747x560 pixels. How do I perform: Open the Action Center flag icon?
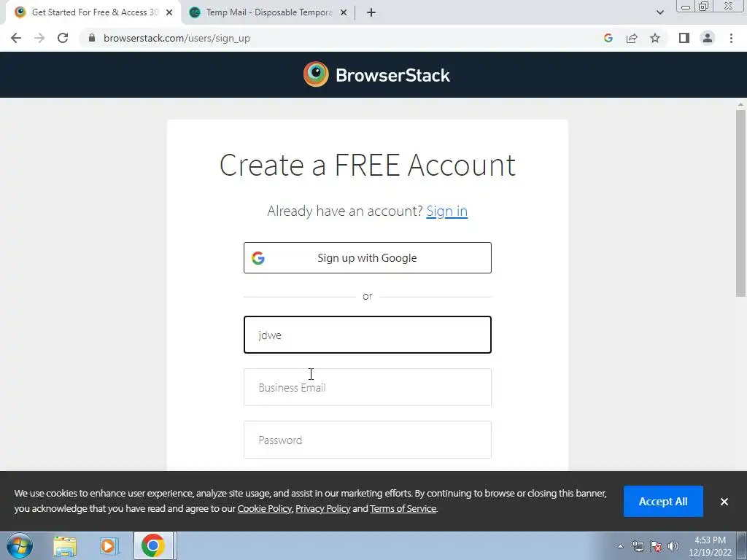(656, 546)
